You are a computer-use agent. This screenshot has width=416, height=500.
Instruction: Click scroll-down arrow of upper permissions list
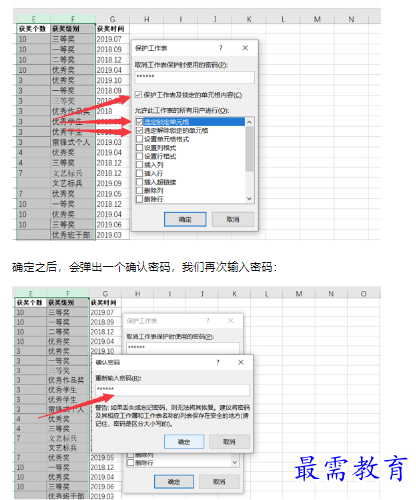(x=249, y=199)
